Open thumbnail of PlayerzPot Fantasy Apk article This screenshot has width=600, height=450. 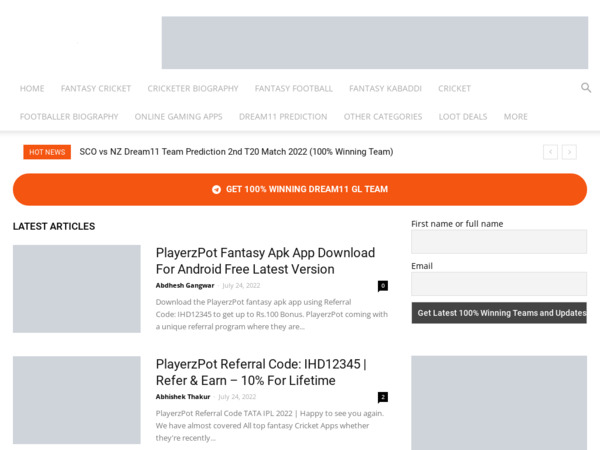click(x=77, y=289)
